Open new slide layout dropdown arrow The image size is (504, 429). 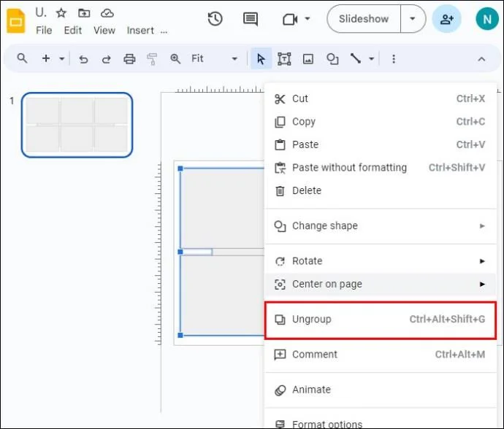(61, 59)
